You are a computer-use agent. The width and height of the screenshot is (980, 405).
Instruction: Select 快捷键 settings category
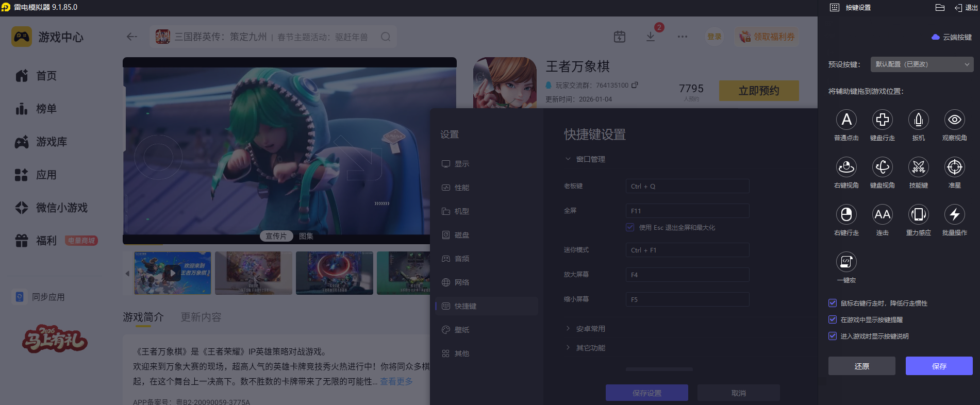(487, 306)
